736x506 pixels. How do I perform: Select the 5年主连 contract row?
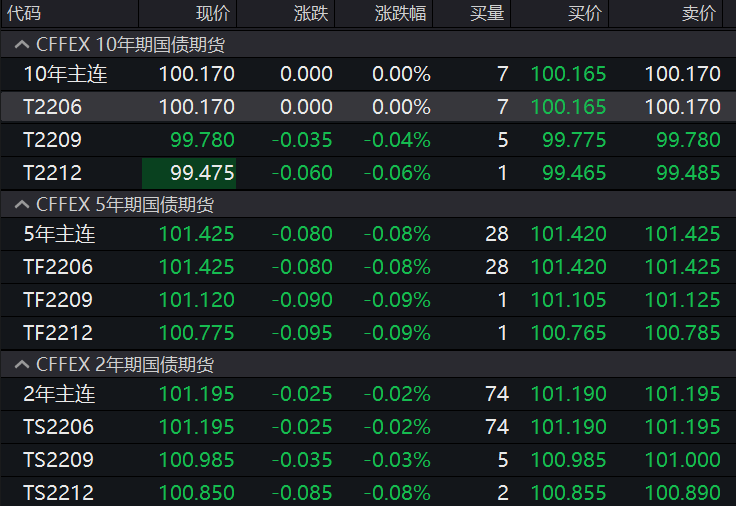tap(59, 235)
